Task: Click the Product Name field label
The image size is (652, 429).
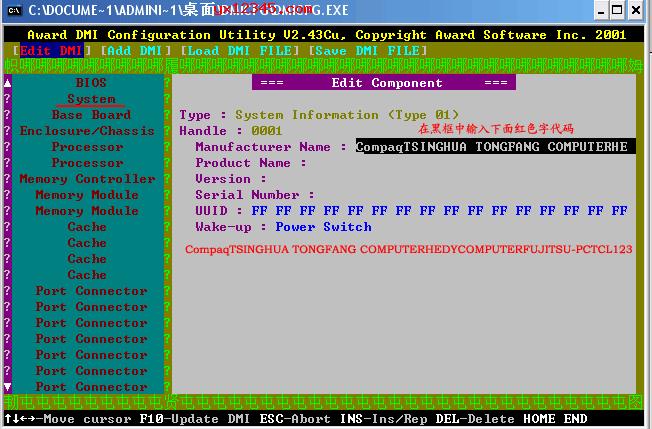Action: pyautogui.click(x=251, y=163)
